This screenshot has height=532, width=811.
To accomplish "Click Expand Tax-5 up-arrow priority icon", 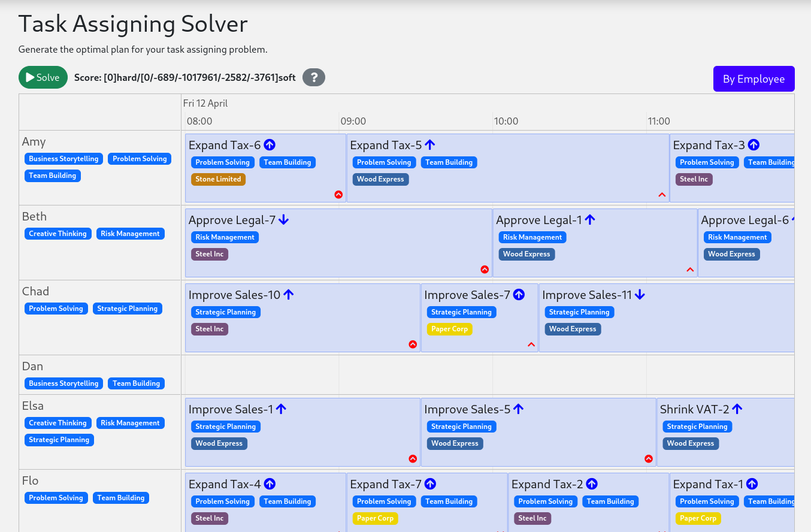I will click(x=430, y=145).
